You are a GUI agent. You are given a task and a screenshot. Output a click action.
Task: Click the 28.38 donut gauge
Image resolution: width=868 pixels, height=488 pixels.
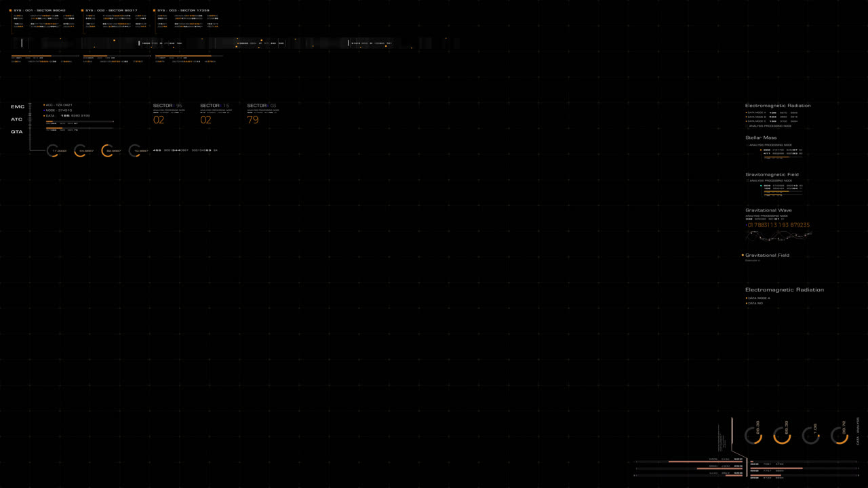[753, 435]
